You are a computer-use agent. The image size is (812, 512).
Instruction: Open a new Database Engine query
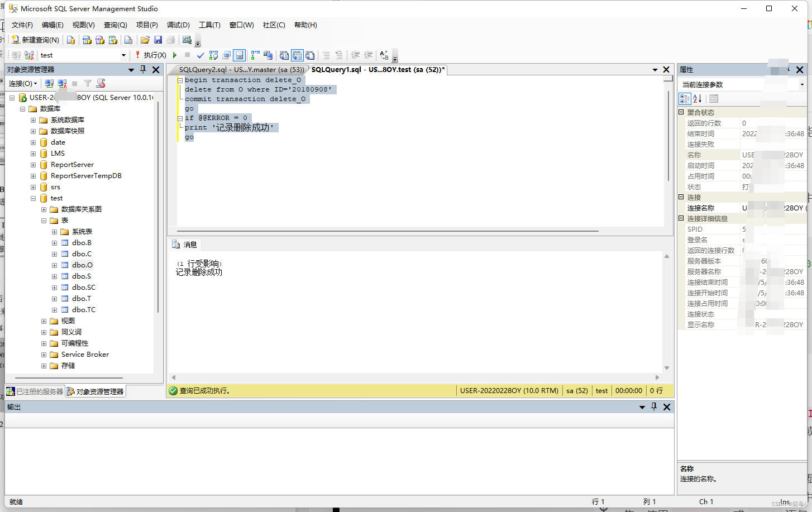pyautogui.click(x=71, y=40)
